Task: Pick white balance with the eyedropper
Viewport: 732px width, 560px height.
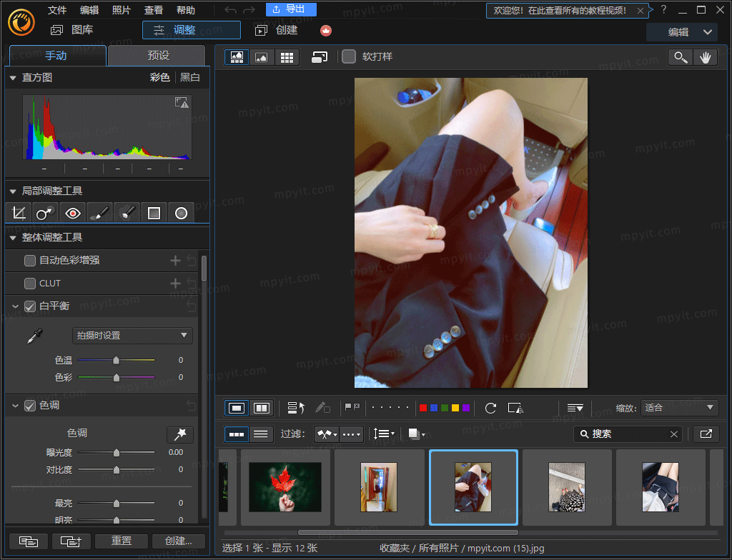Action: 35,336
